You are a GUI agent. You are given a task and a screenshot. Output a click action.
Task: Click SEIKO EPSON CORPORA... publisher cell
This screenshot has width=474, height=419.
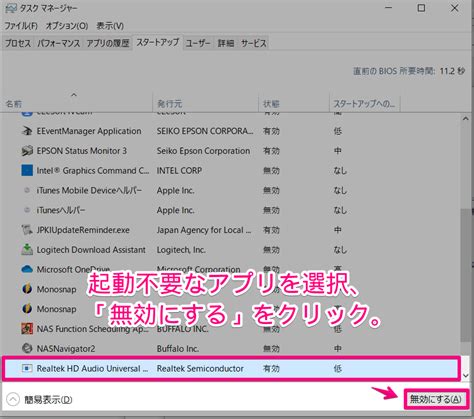click(x=205, y=131)
